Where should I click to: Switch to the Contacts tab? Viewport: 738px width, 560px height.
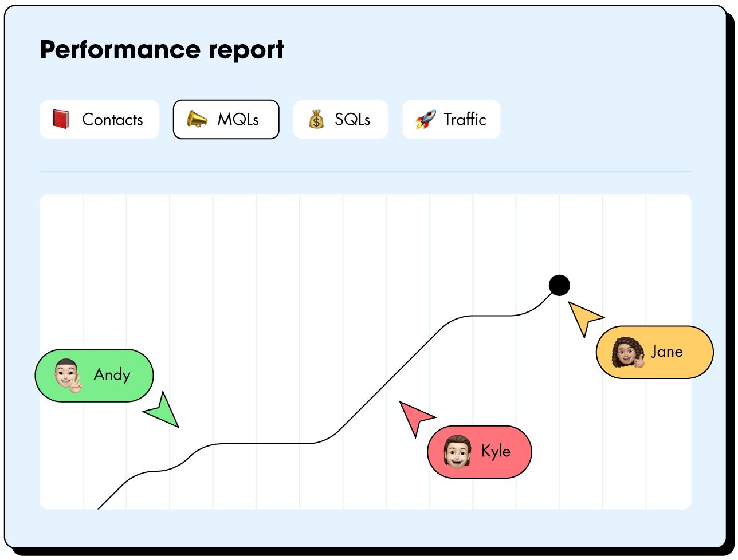tap(99, 120)
